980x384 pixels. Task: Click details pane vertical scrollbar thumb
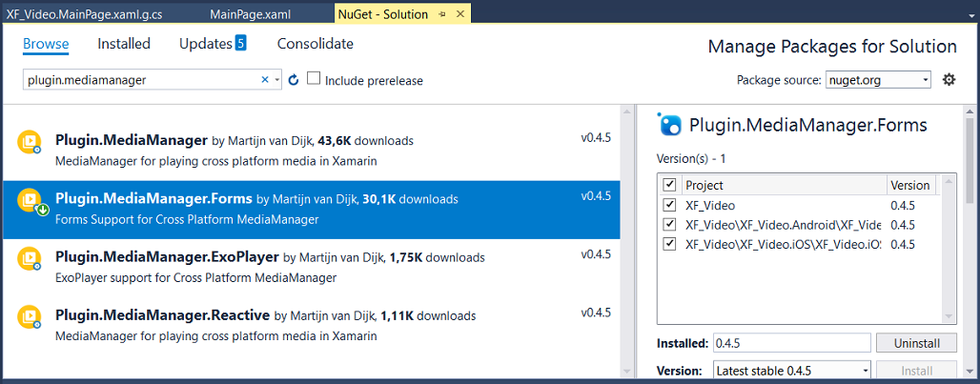[970, 161]
